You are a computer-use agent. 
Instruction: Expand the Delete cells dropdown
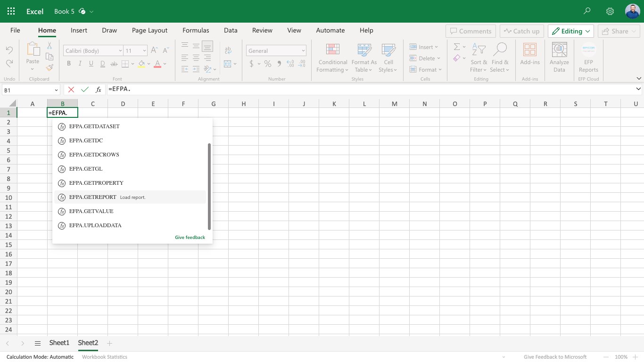coord(438,58)
